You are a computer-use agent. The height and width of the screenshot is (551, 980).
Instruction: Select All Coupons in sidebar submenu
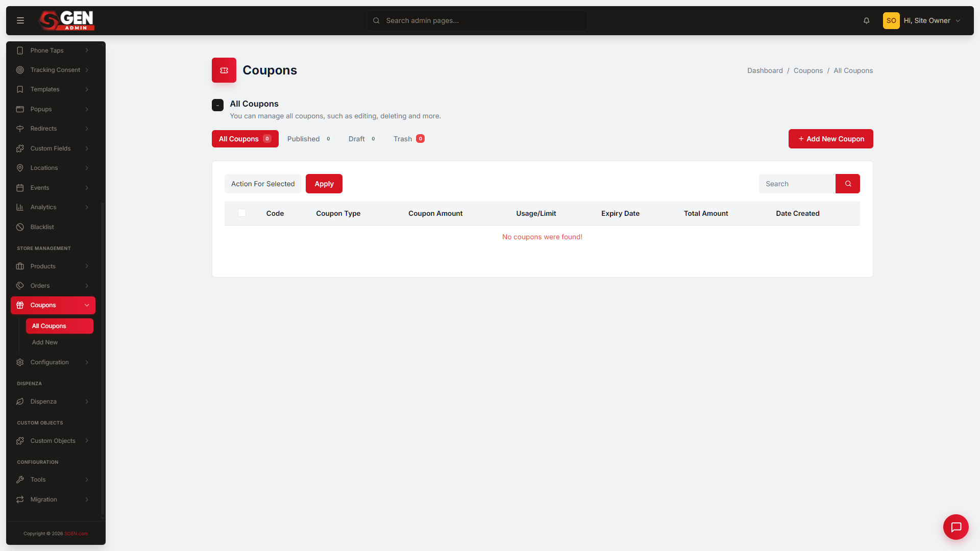pos(60,326)
